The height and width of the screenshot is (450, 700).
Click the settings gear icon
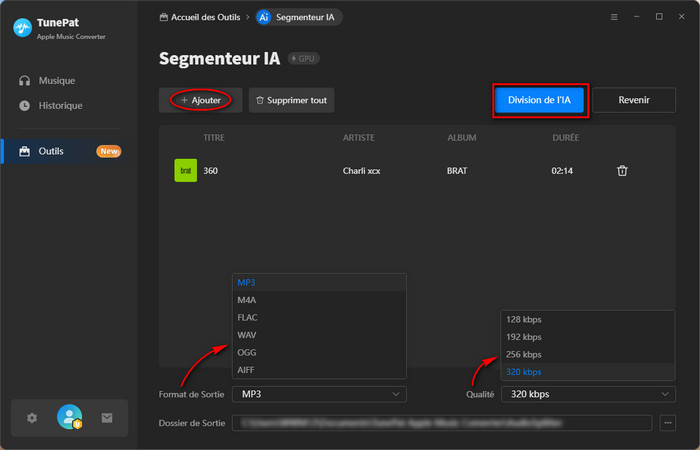32,418
